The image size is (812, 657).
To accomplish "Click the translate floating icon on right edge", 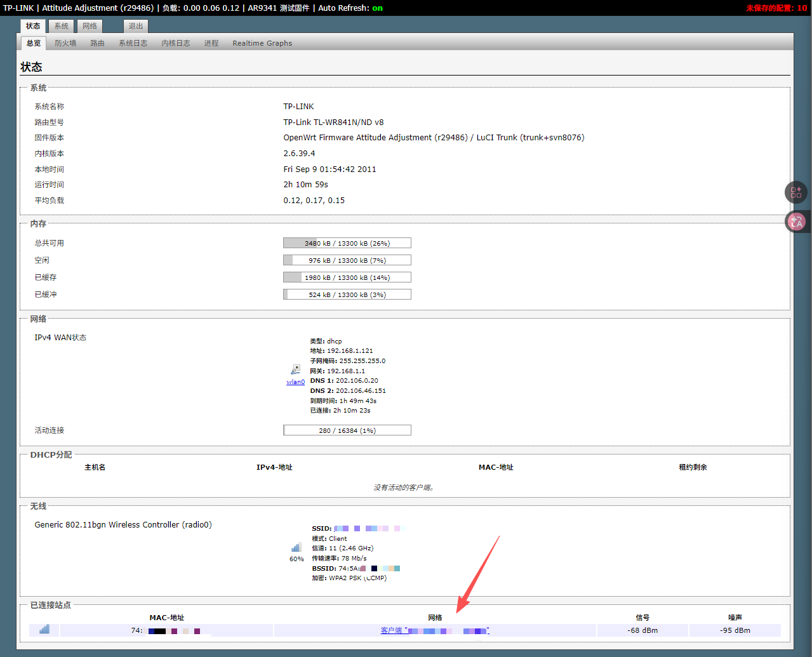I will pyautogui.click(x=796, y=222).
